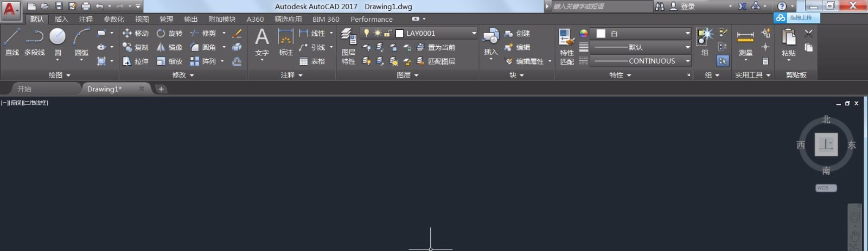Click the WCS label under ViewCube
The image size is (868, 251).
coord(826,188)
